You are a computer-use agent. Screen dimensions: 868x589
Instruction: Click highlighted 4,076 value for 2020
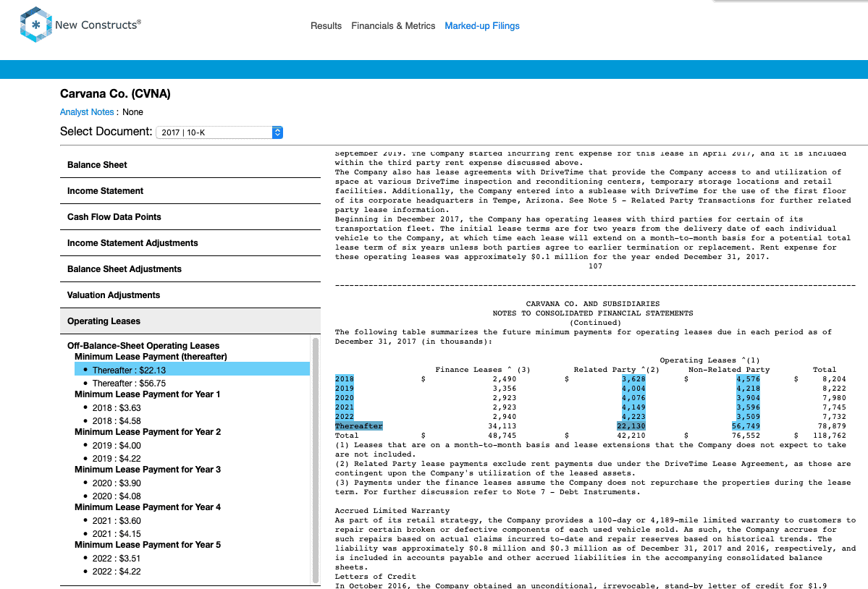pyautogui.click(x=634, y=398)
